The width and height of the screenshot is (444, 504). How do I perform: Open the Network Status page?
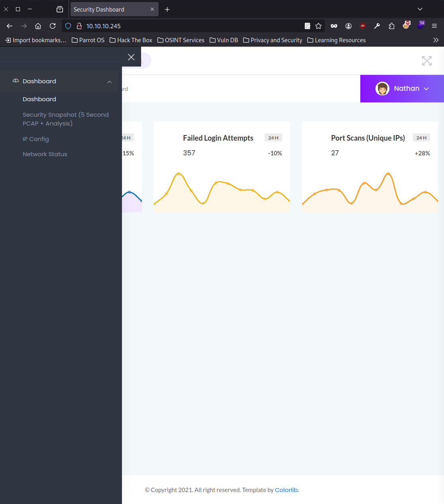45,154
